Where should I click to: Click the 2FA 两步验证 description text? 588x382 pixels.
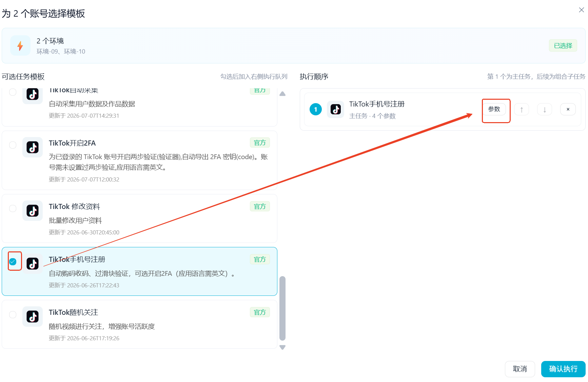pyautogui.click(x=158, y=162)
